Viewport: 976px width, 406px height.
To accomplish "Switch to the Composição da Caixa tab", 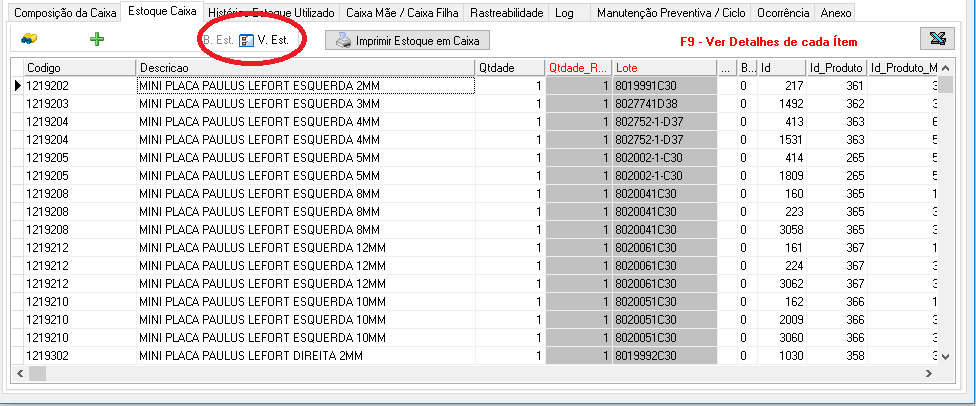I will [x=62, y=13].
